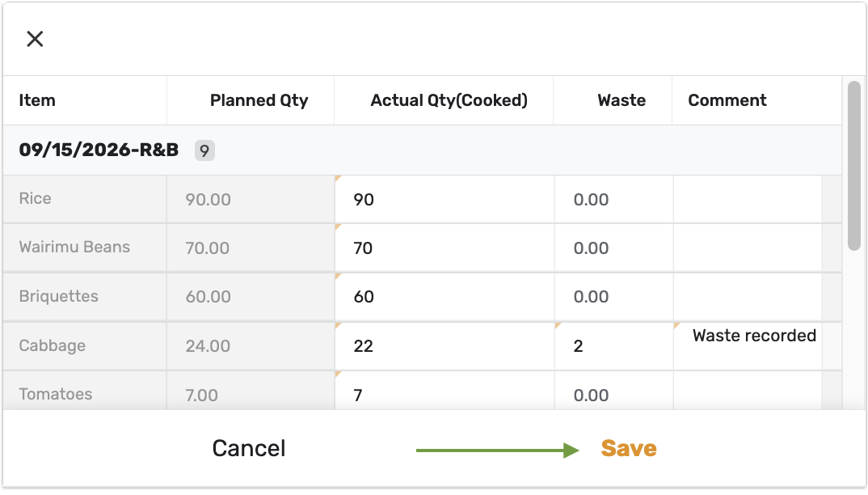The image size is (868, 495).
Task: Click Cabbage planned quantity 24.00
Action: pos(251,346)
